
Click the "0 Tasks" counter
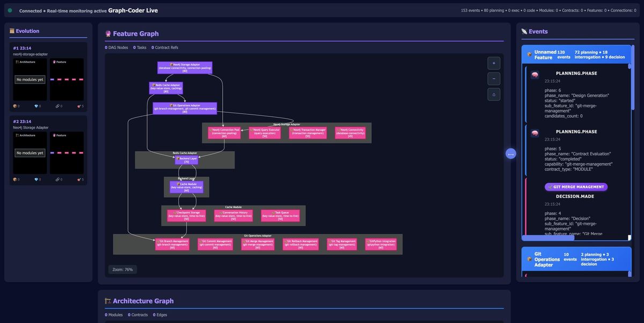point(140,48)
